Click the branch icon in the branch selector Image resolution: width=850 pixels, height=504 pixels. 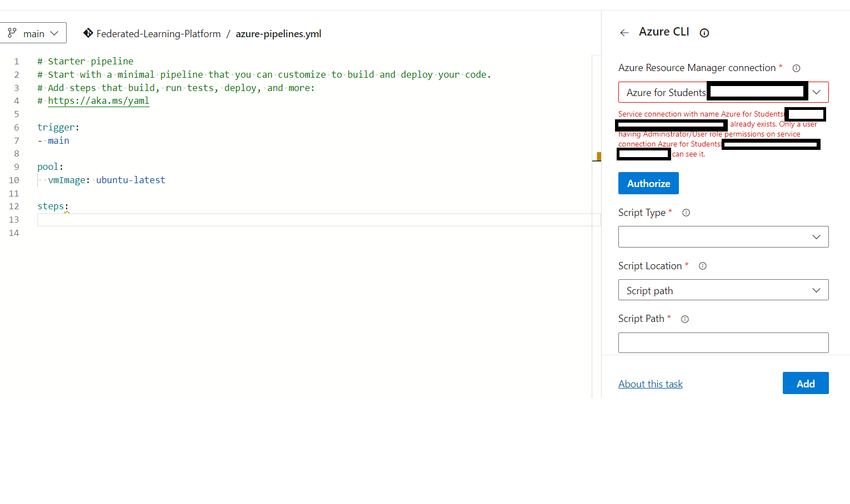[13, 33]
